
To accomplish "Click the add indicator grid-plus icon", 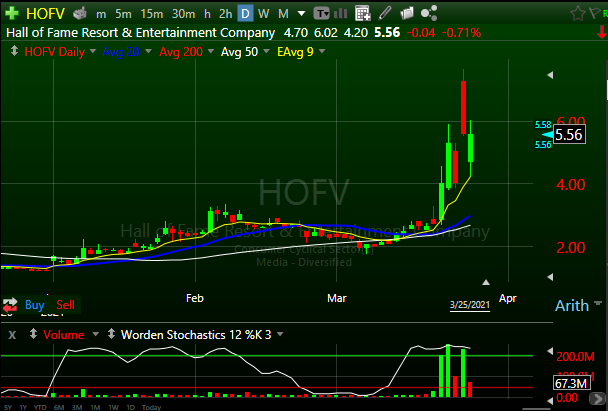I will (363, 14).
